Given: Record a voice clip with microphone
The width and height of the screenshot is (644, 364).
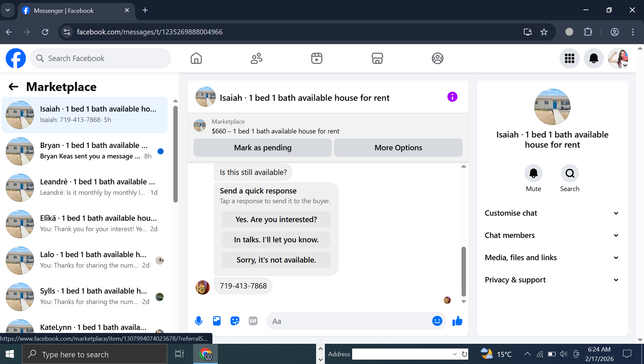Looking at the screenshot, I should [199, 321].
